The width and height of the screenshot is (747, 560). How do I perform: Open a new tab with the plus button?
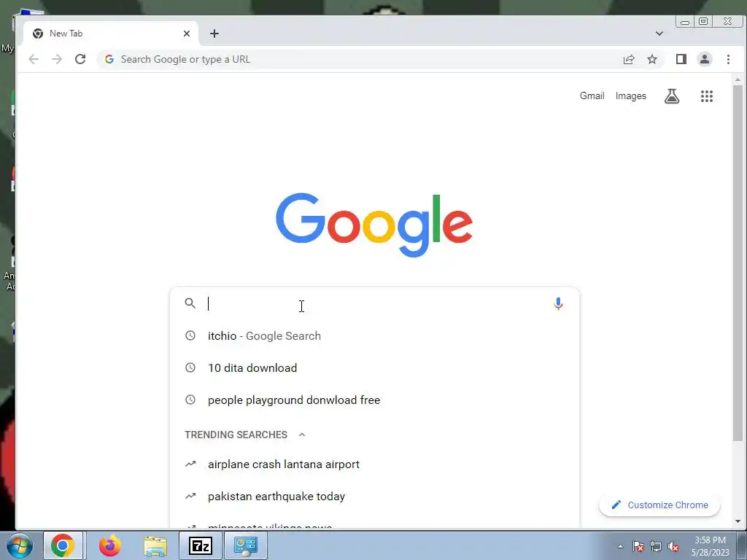[x=214, y=34]
